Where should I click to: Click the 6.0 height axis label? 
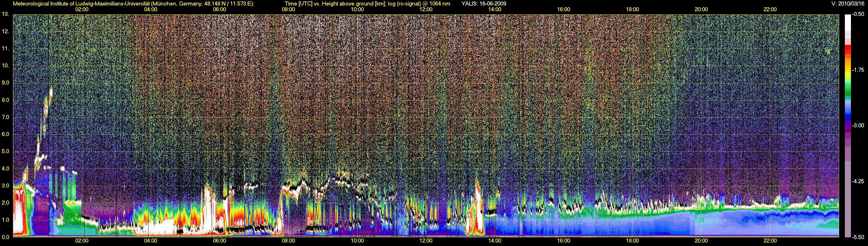pos(5,134)
